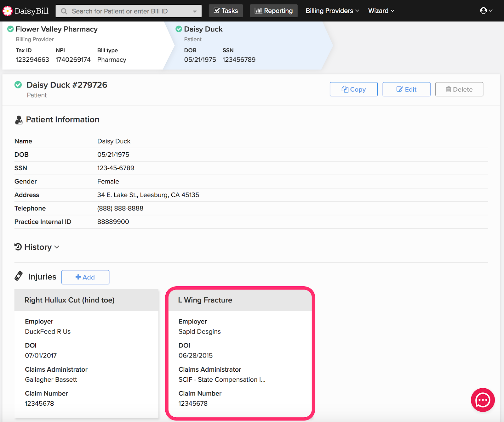Select the header DOB 05/21/1975

200,60
